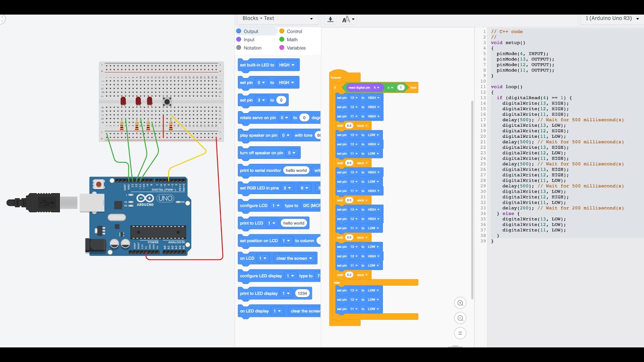Select the forever block header
This screenshot has height=362, width=644.
345,76
